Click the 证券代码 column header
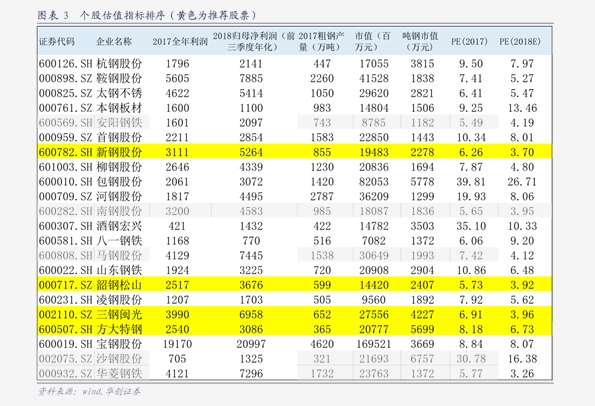Viewport: 595px width, 406px height. click(x=57, y=41)
